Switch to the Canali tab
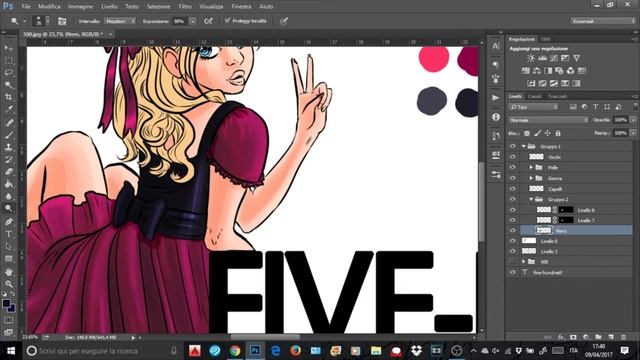 coord(534,96)
